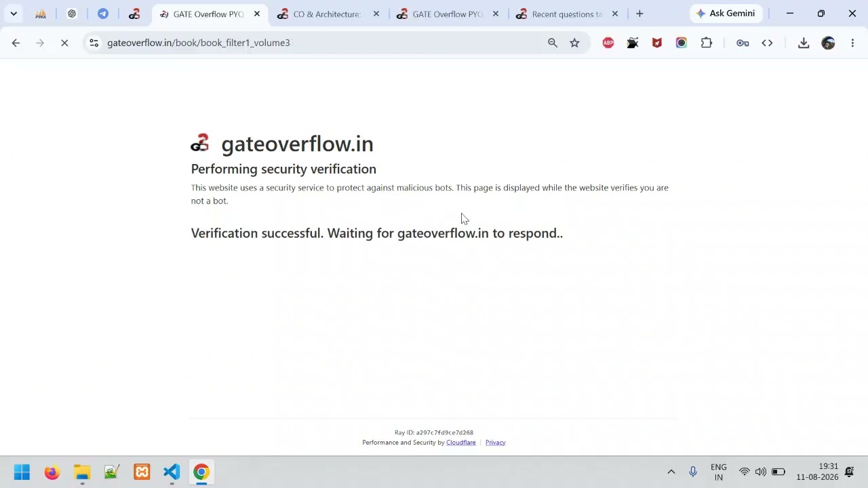Click the microphone tray icon
Viewport: 868px width, 488px height.
[x=693, y=472]
